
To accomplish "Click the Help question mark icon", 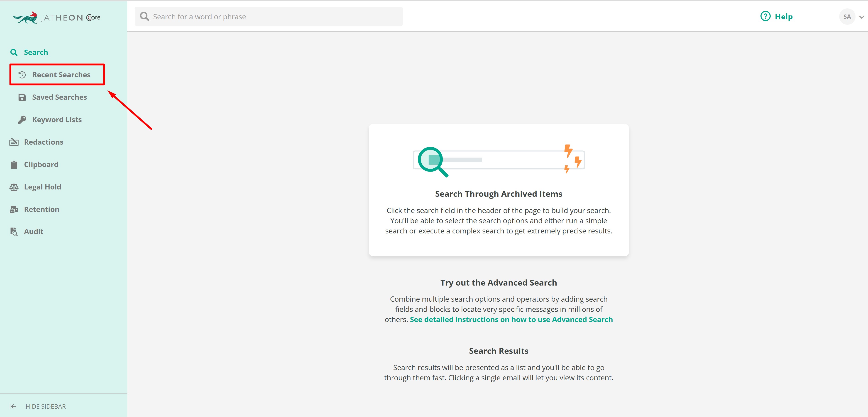I will tap(765, 16).
